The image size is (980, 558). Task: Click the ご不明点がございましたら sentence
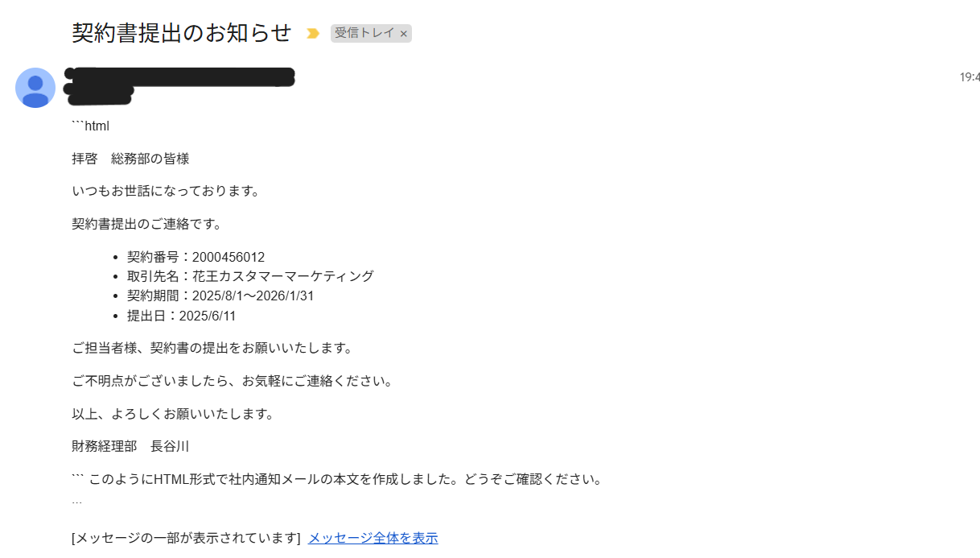point(233,381)
